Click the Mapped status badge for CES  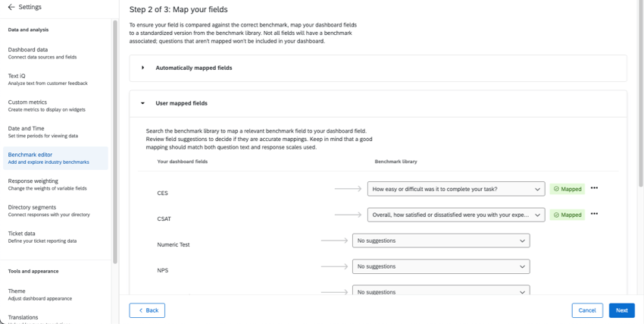(x=567, y=189)
